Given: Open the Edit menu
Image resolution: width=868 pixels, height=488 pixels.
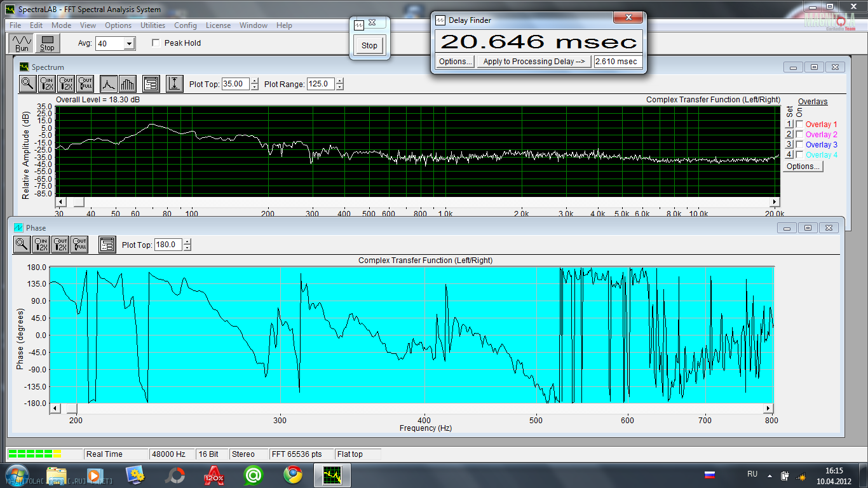Looking at the screenshot, I should [36, 25].
